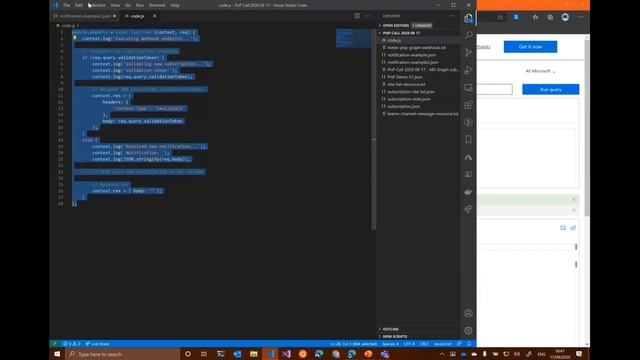Click the lightbulb code action icon

tap(75, 38)
